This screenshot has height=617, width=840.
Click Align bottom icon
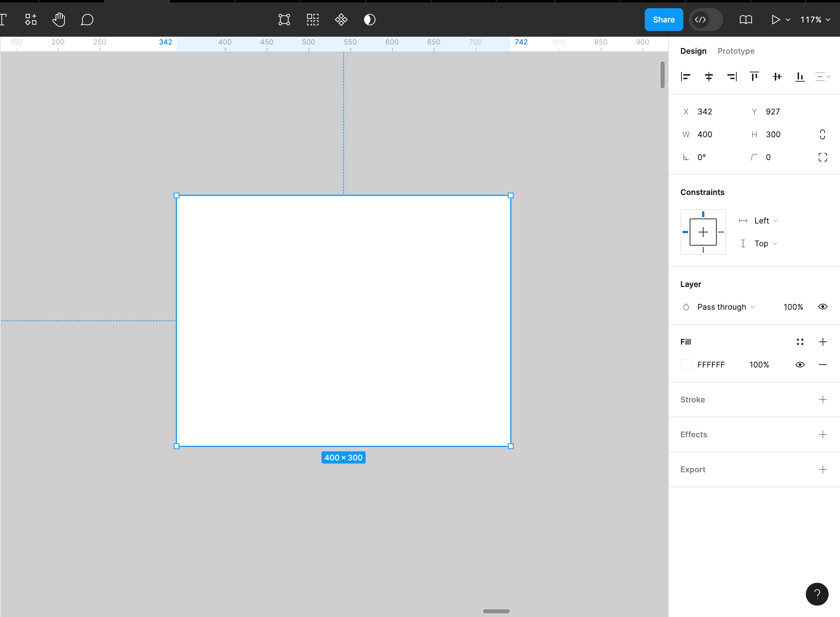pos(800,77)
